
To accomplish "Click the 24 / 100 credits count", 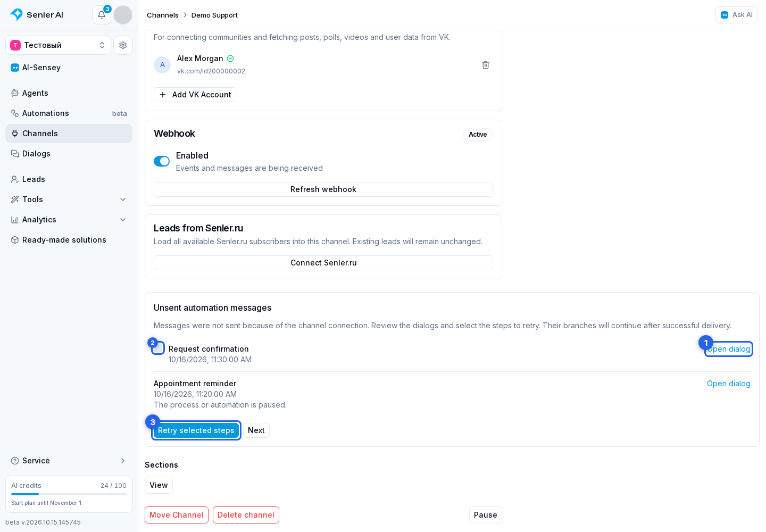I will (x=113, y=486).
